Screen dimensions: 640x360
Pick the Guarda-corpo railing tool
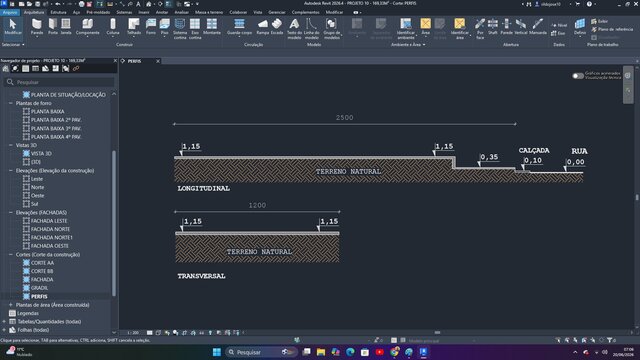(239, 27)
